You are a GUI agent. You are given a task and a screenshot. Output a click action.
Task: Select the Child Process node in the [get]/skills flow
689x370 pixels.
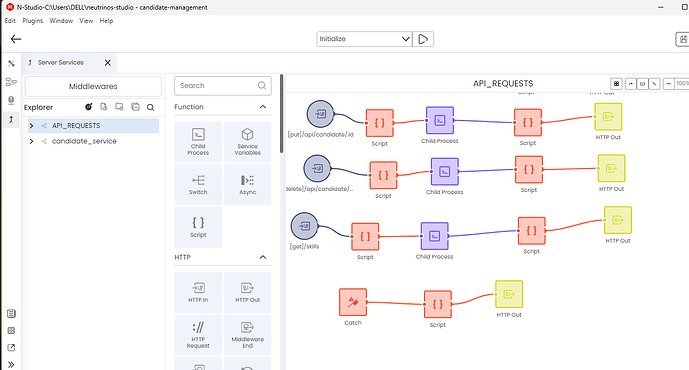[435, 236]
